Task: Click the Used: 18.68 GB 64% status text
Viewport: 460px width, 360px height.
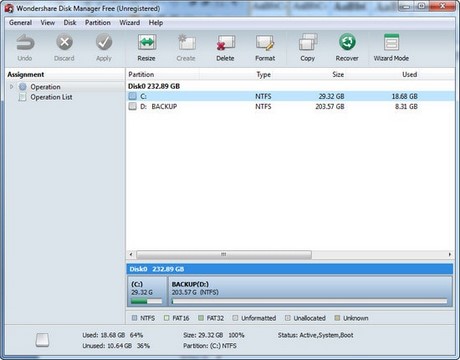Action: pos(113,335)
